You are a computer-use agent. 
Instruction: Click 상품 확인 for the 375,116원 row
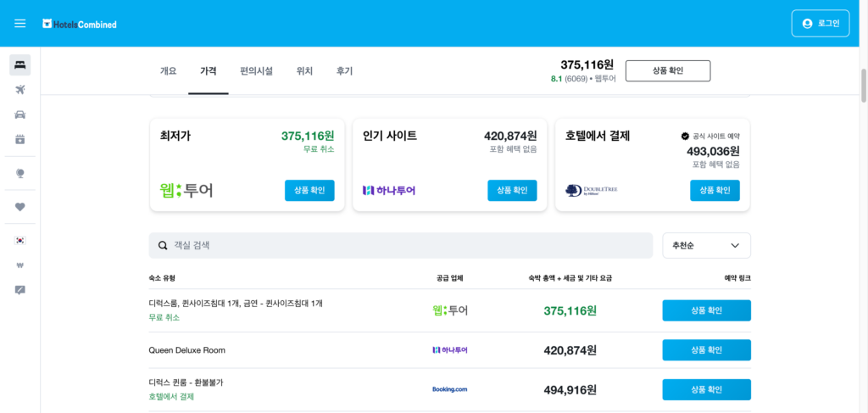706,310
